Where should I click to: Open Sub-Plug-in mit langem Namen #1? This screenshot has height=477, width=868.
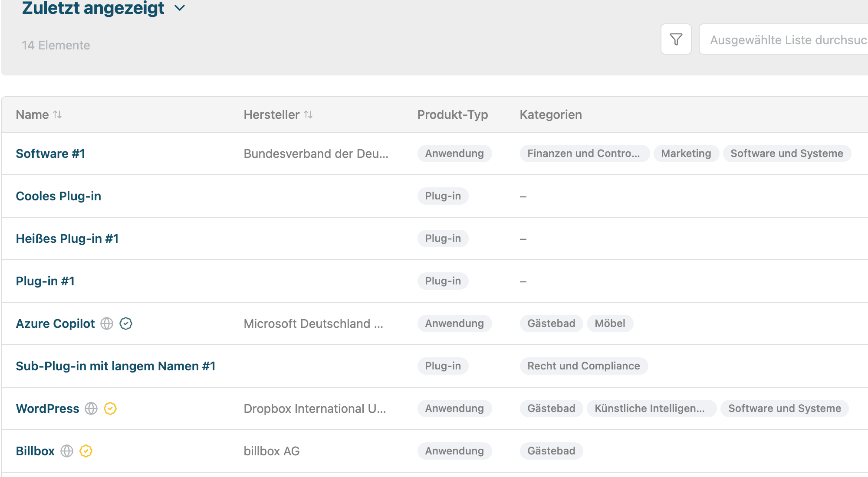point(115,366)
